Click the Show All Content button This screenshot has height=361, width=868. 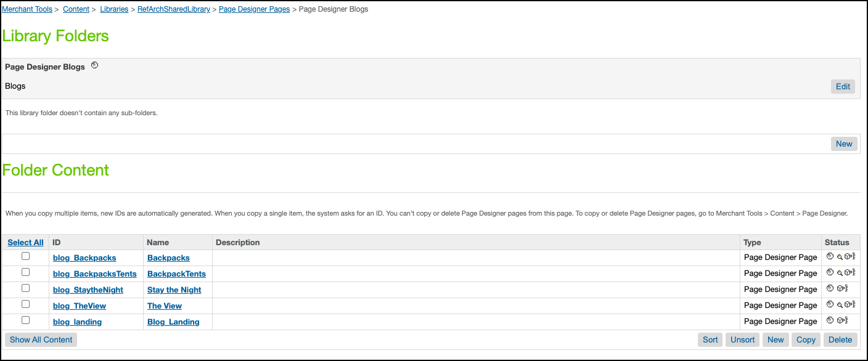point(41,339)
